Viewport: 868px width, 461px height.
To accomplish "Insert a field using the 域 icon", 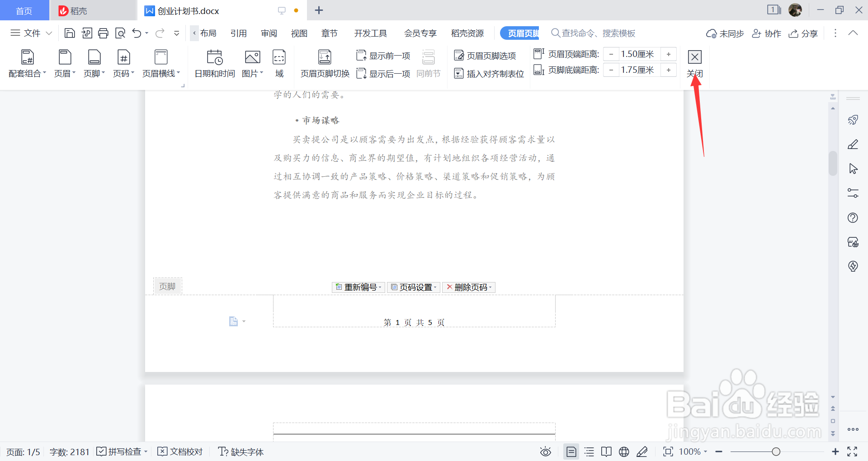I will click(279, 63).
